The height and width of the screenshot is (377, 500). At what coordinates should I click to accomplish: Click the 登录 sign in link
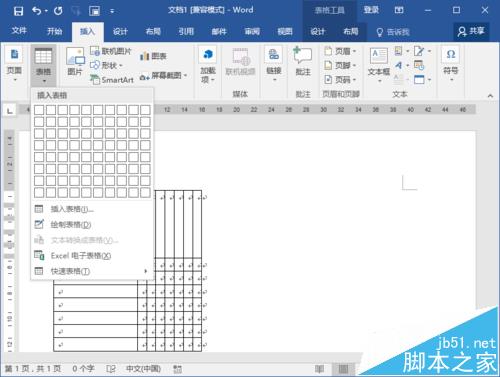point(371,10)
